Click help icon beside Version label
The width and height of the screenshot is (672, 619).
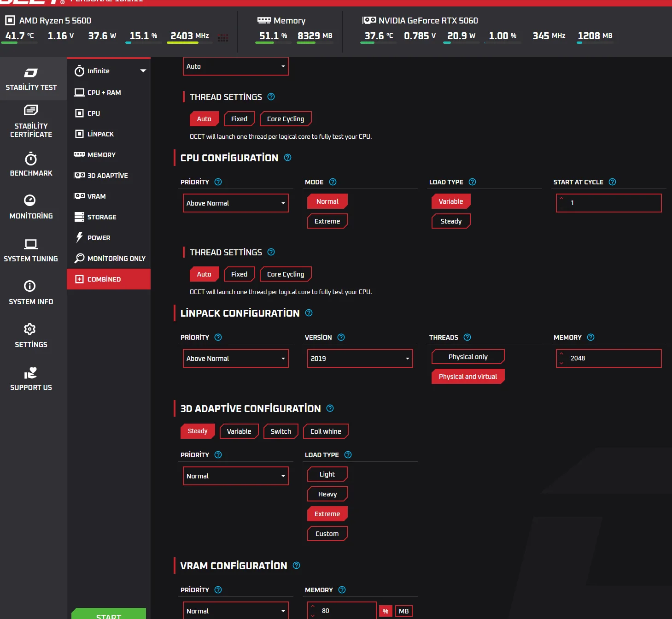[x=341, y=337]
